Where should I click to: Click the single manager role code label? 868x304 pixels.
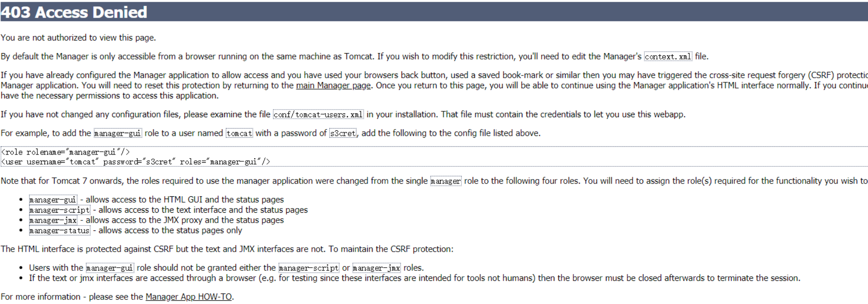point(446,181)
